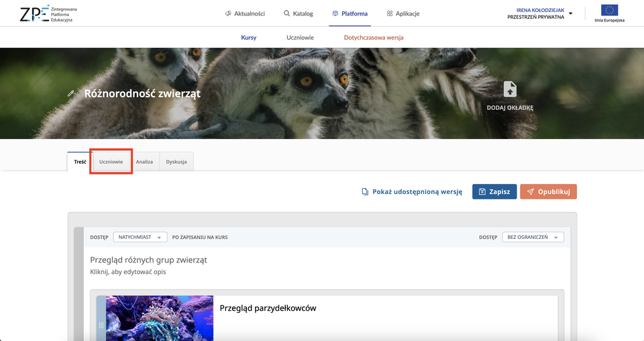The height and width of the screenshot is (341, 644).
Task: Click the pencil icon beside course title
Action: (71, 93)
